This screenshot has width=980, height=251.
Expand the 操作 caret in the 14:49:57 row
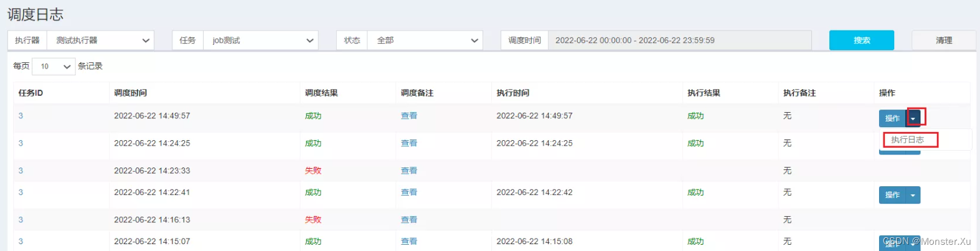point(913,118)
